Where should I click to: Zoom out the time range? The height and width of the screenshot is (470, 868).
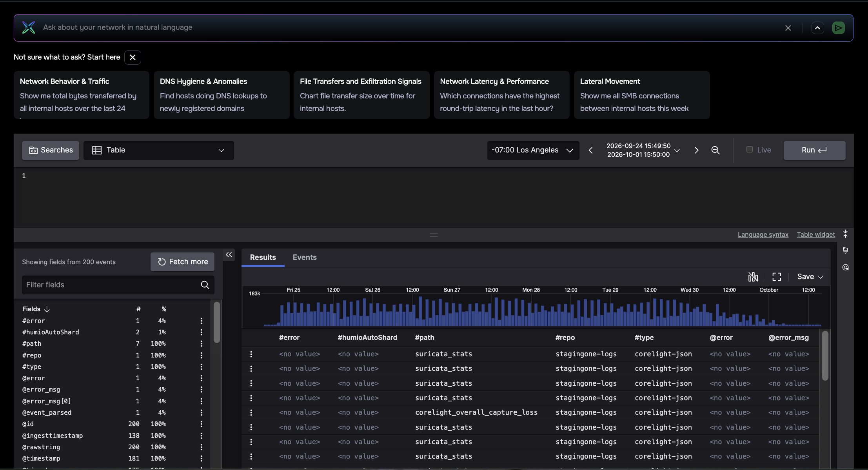715,151
